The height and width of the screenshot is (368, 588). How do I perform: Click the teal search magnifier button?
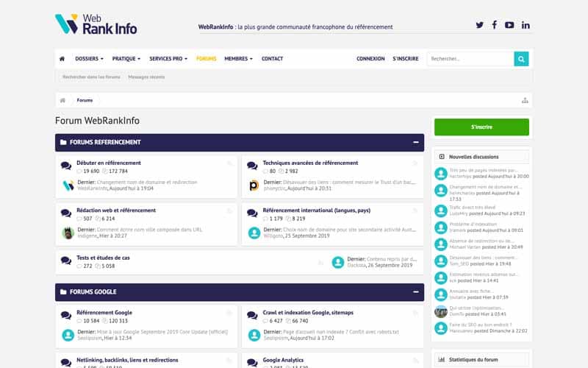click(x=521, y=59)
